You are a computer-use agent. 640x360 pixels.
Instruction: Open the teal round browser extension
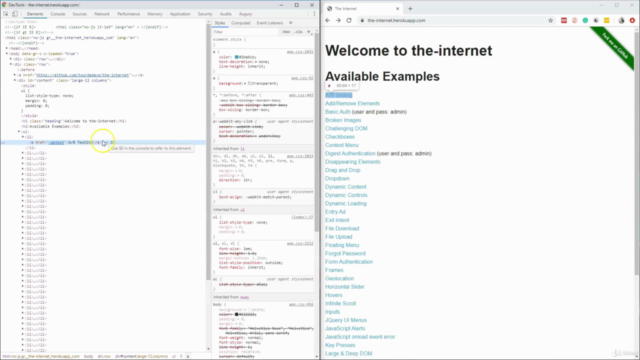tap(585, 20)
